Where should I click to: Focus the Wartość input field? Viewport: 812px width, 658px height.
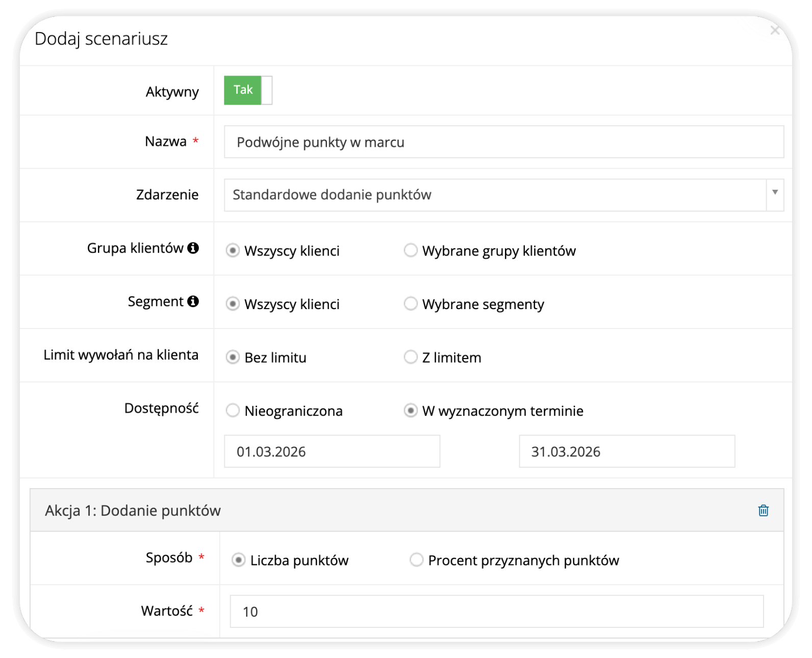coord(496,612)
